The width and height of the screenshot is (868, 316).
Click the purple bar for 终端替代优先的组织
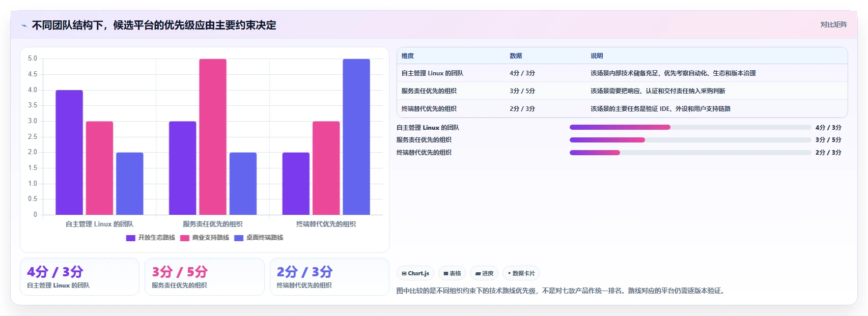click(296, 184)
